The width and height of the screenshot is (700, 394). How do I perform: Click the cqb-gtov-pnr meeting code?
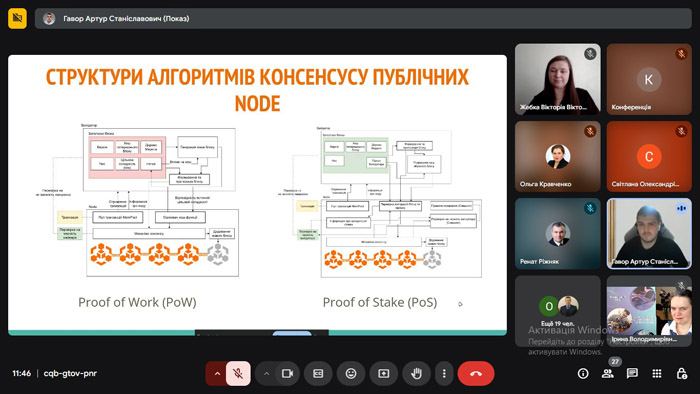click(70, 373)
